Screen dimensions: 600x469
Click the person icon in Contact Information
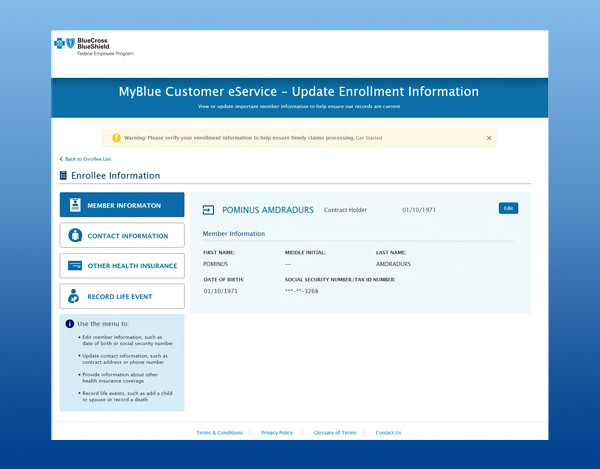(75, 235)
